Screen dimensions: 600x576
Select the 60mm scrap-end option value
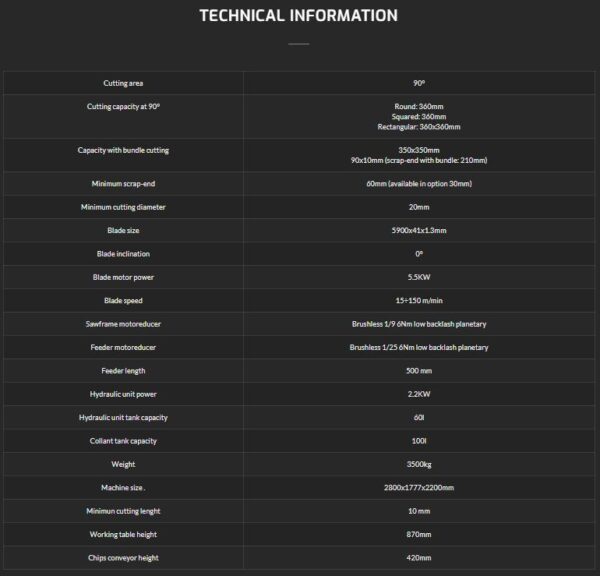pyautogui.click(x=419, y=184)
